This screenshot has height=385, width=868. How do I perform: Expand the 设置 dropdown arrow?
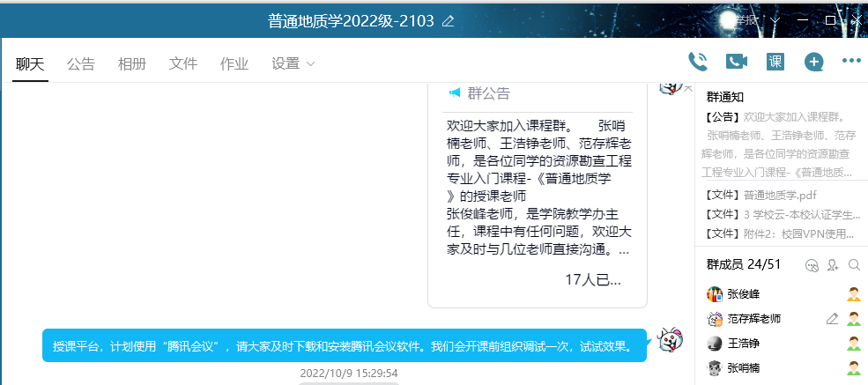(310, 64)
